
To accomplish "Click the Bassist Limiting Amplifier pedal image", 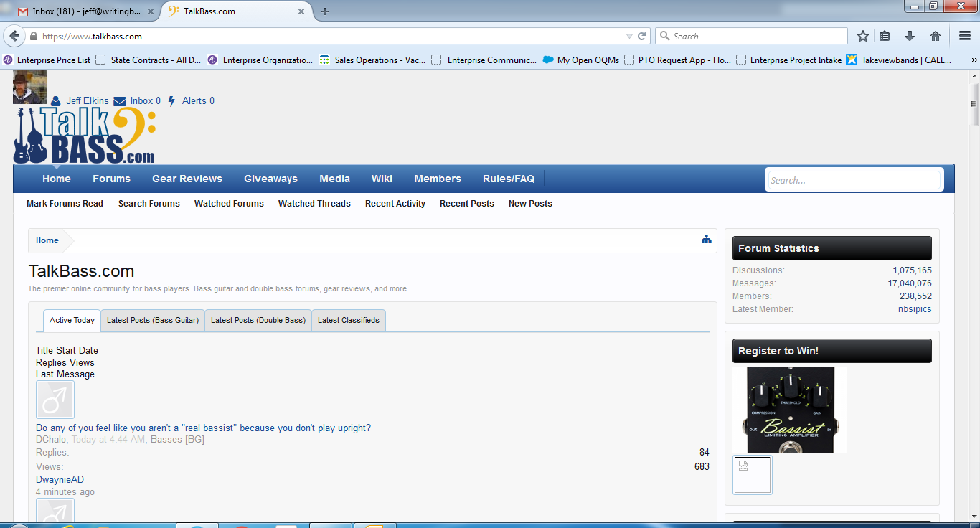I will [x=790, y=410].
